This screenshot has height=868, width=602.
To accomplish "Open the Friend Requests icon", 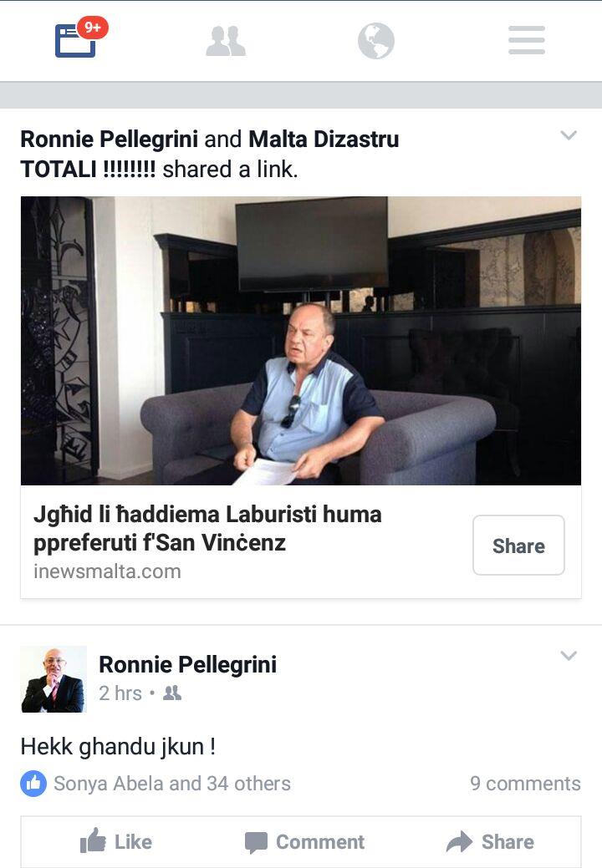I will coord(226,41).
